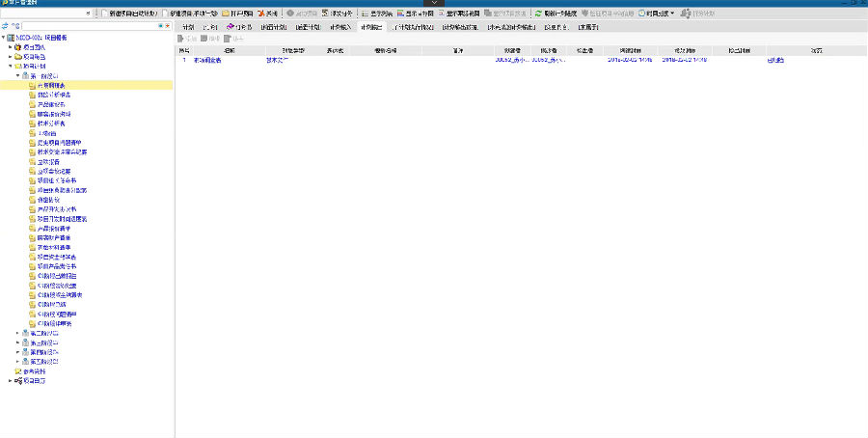
Task: Expand the 项目角色 tree node
Action: pyautogui.click(x=10, y=57)
